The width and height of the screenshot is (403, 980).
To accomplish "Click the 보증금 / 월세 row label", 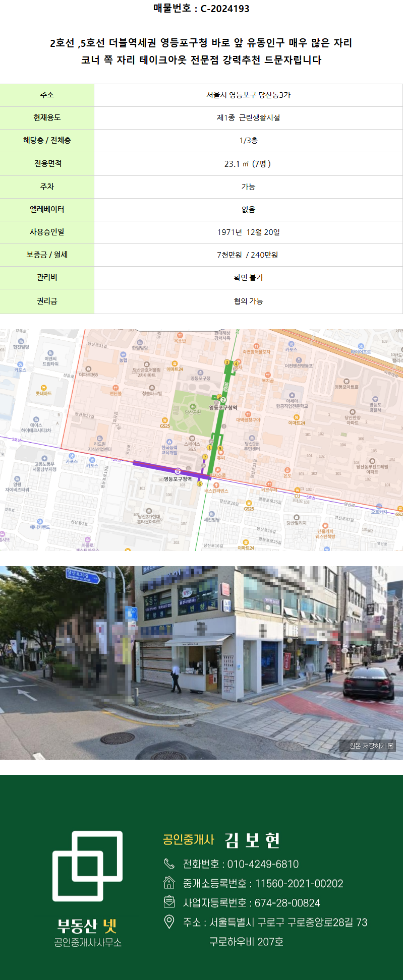I will click(x=47, y=255).
